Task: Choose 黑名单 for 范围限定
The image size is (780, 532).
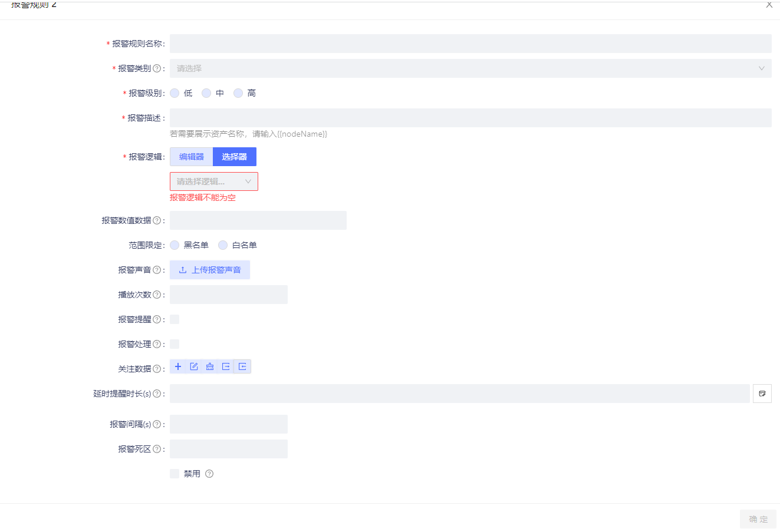Action: tap(175, 245)
